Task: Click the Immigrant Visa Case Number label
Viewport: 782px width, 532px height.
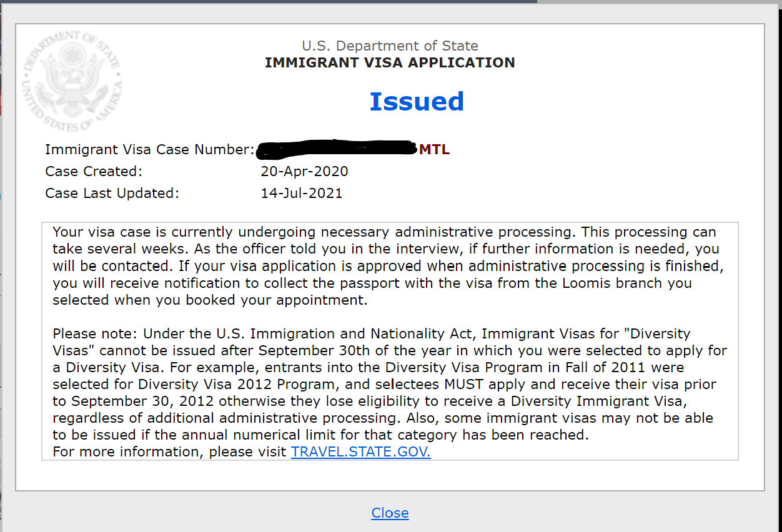Action: coord(150,150)
